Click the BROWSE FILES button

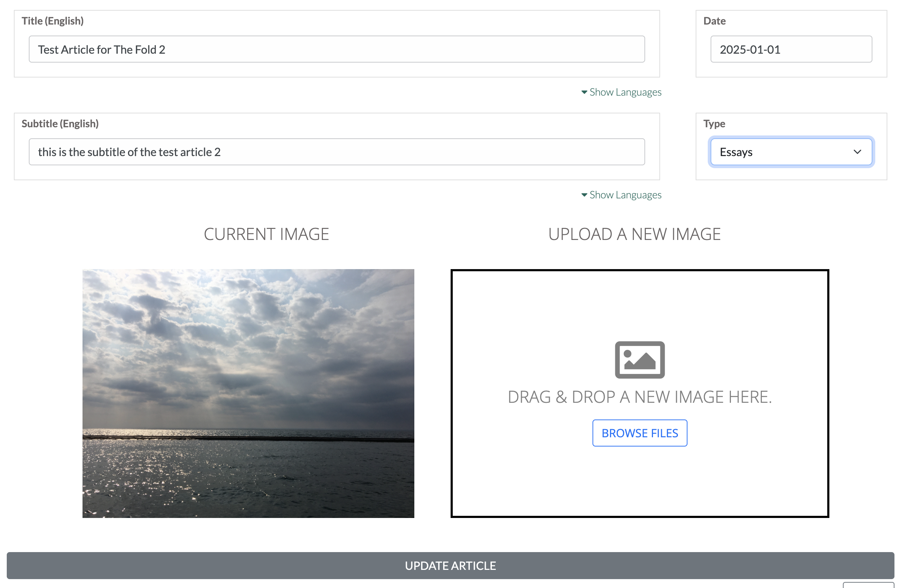[x=639, y=433]
